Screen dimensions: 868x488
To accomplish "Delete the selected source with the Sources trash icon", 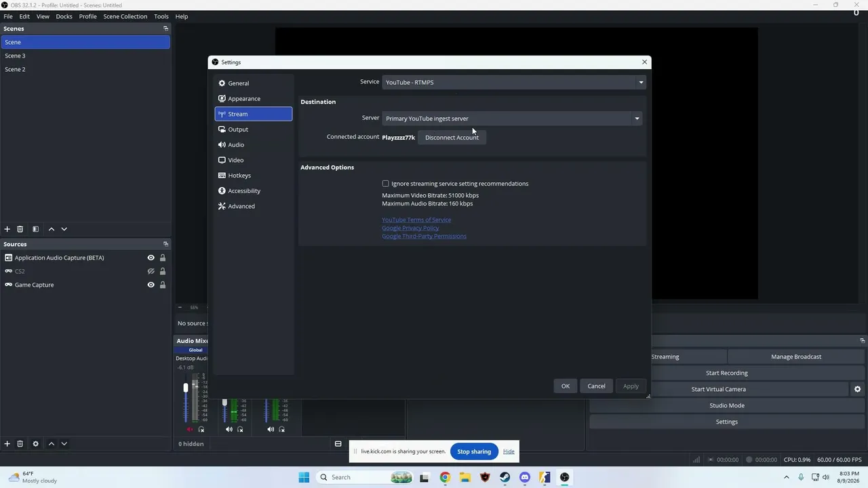I will coord(20,444).
